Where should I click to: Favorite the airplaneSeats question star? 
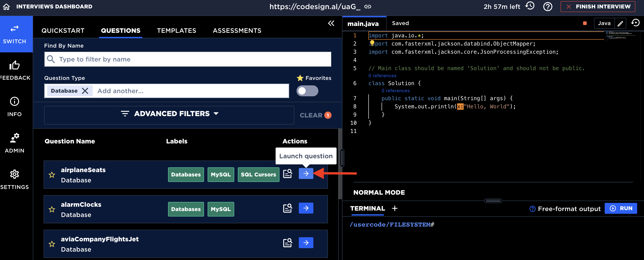52,175
